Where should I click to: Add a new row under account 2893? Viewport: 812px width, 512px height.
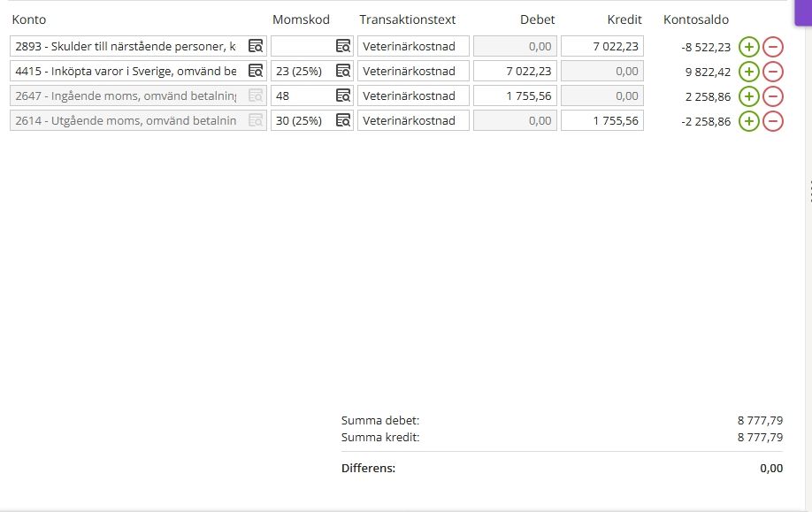point(747,46)
